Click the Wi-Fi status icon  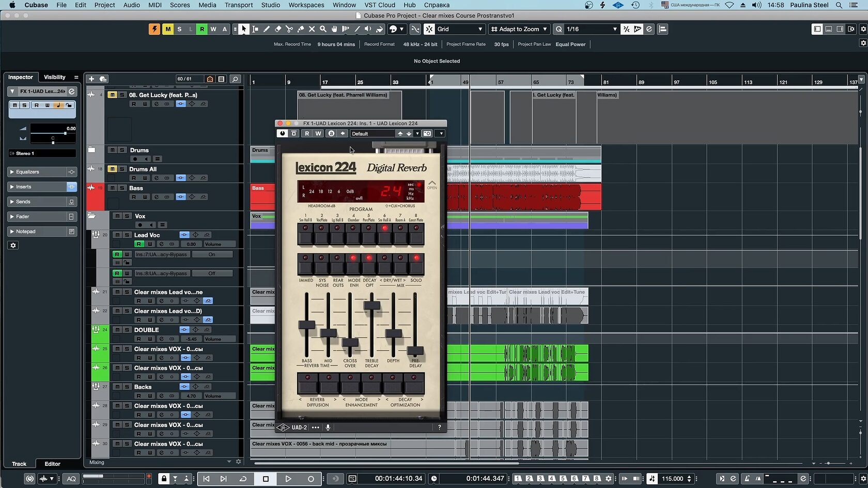(729, 5)
